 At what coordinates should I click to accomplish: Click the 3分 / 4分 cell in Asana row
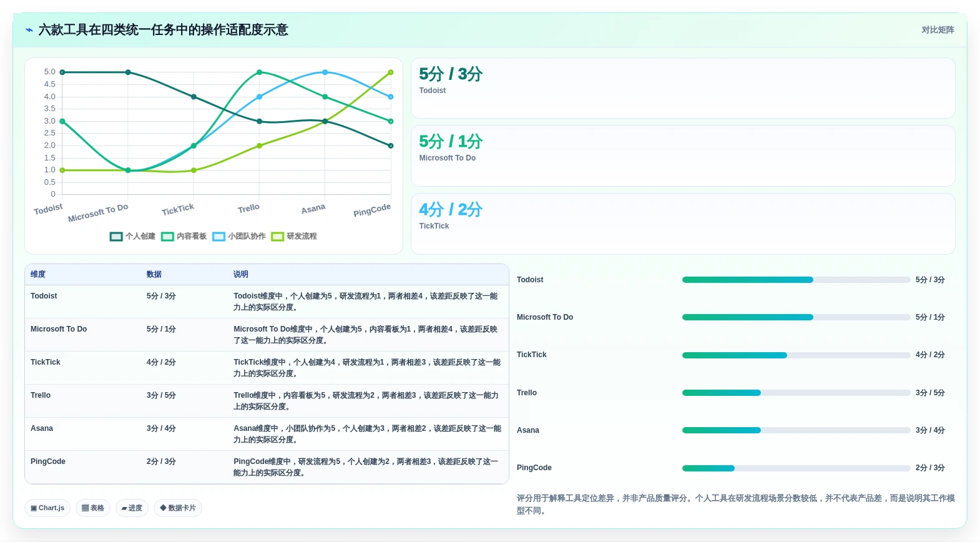161,428
